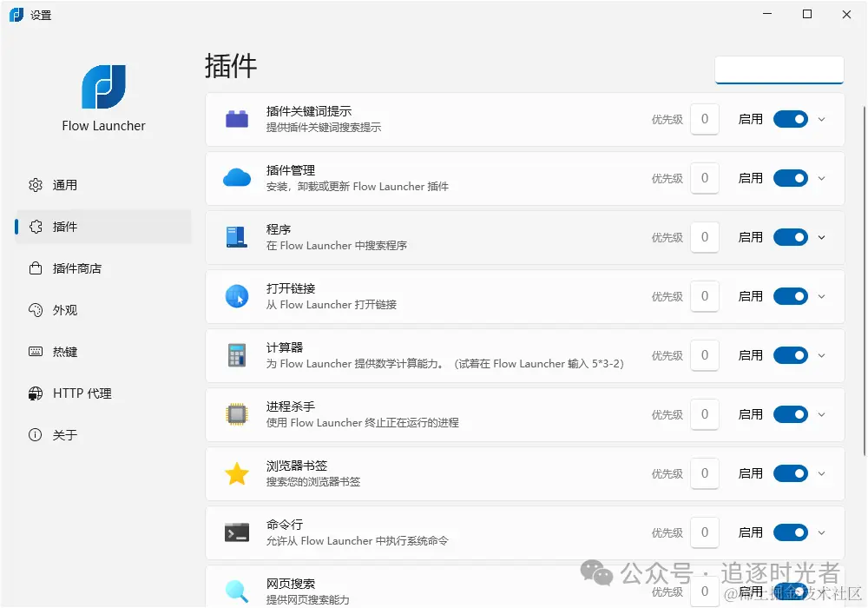Viewport: 868px width, 608px height.
Task: Toggle the 计算器 plugin off
Action: 791,355
